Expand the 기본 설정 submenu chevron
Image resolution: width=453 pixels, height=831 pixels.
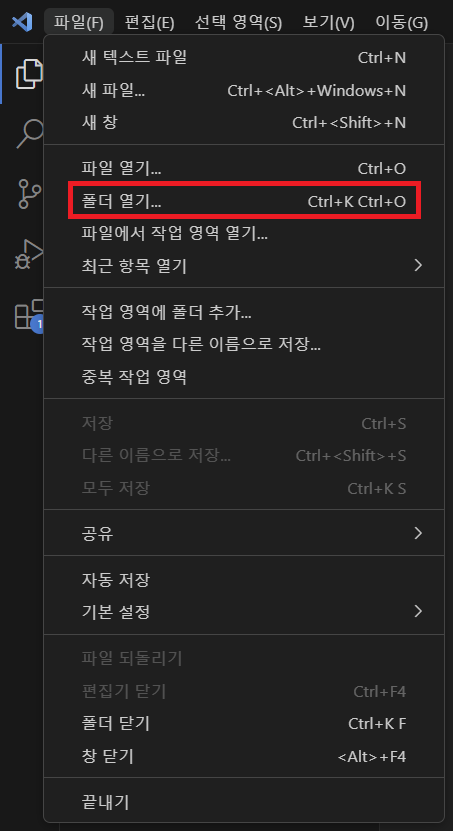point(418,612)
